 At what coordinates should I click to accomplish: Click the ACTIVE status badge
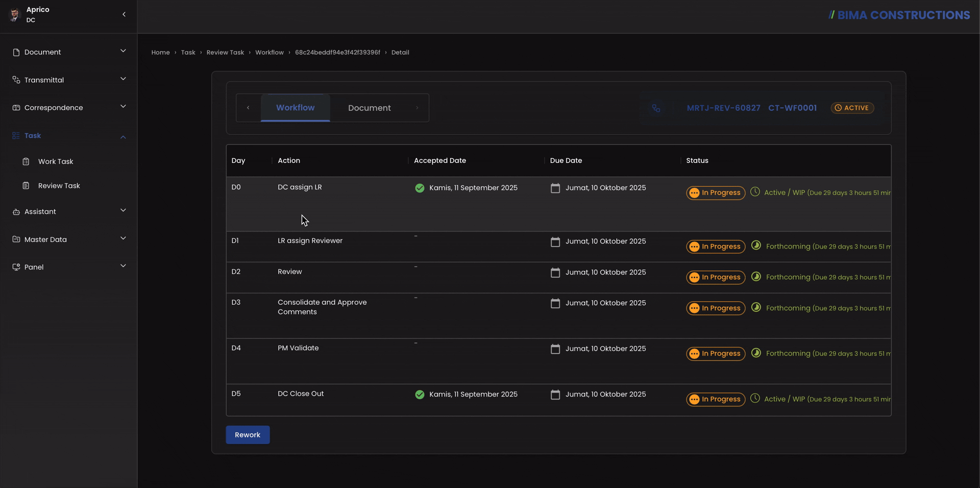(x=852, y=108)
